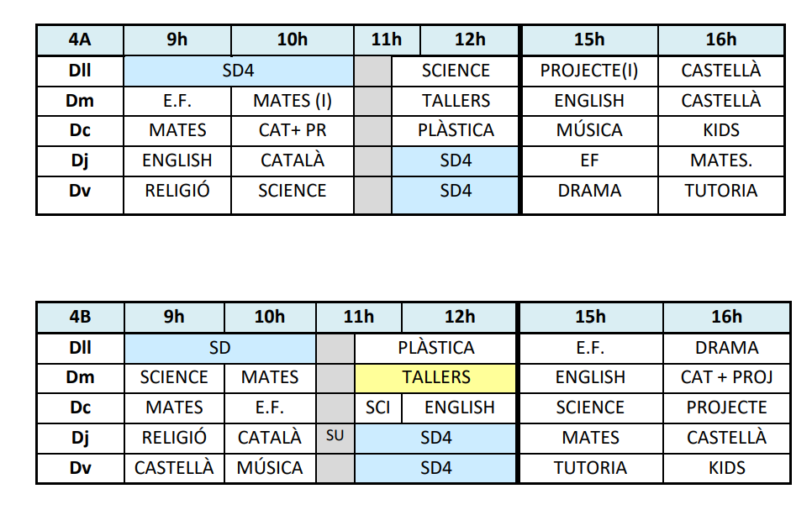This screenshot has width=812, height=510.
Task: Click the DRAMA cell in table 4A
Action: (589, 191)
